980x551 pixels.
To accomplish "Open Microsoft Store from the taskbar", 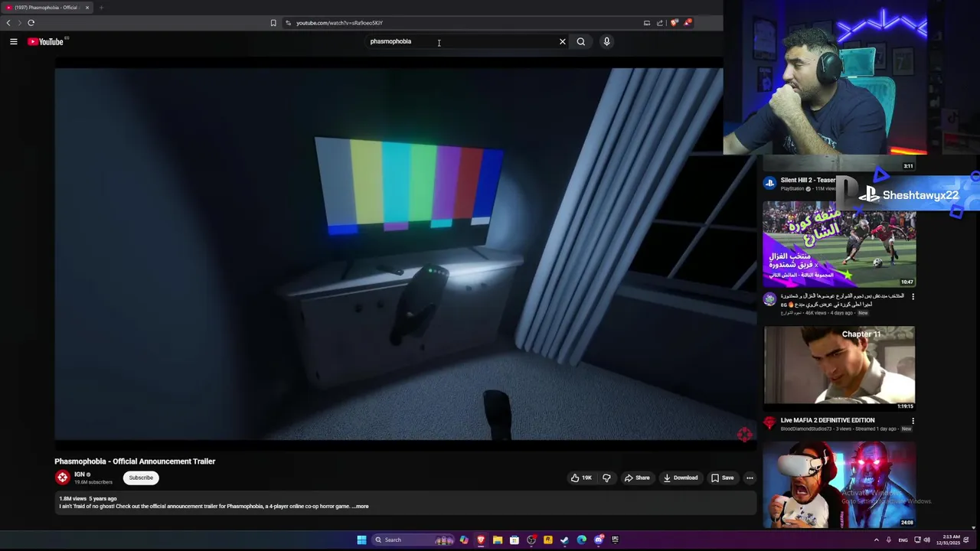I will click(514, 540).
